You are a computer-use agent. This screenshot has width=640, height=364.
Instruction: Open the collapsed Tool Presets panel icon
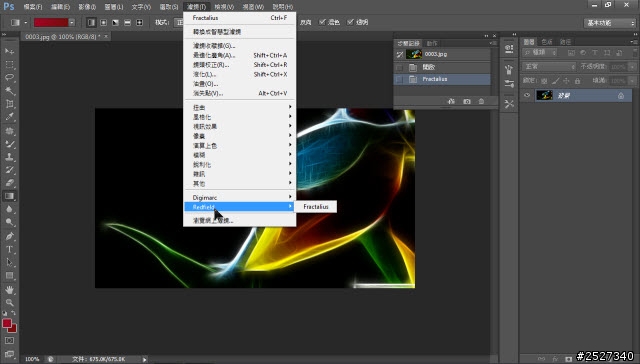[509, 104]
